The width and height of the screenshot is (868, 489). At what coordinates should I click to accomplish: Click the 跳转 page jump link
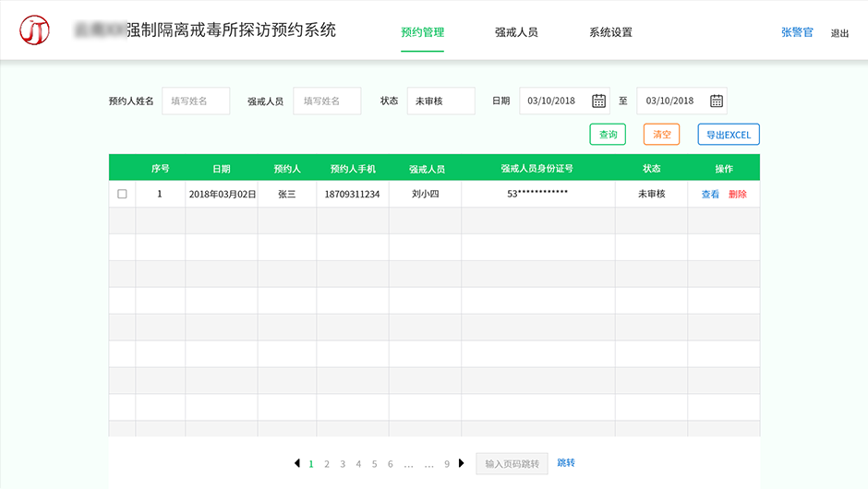pyautogui.click(x=566, y=462)
